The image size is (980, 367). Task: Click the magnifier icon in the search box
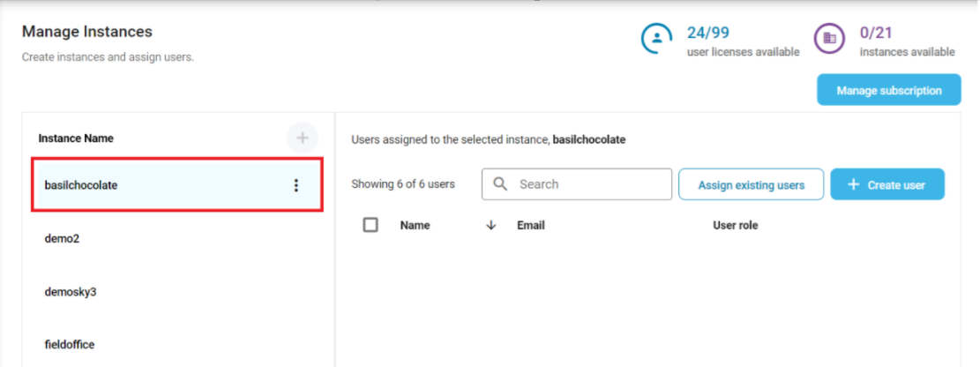[500, 184]
